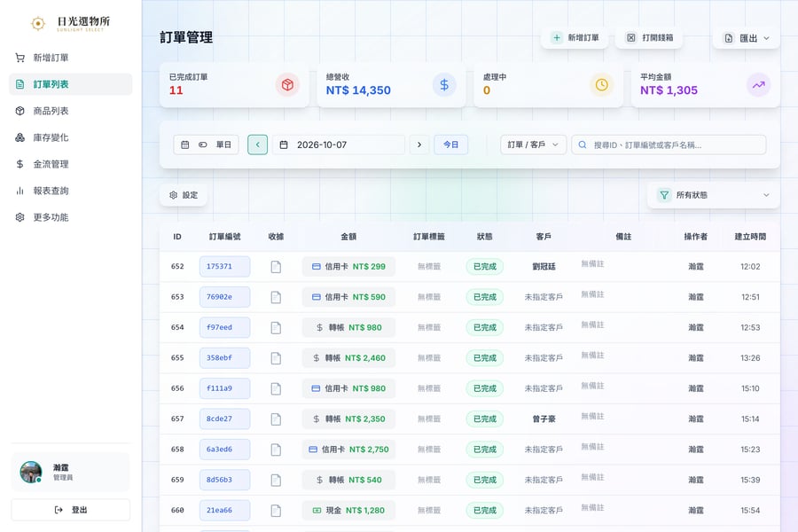Click the dollar icon on 總營收 card
This screenshot has height=532, width=798.
click(x=444, y=84)
